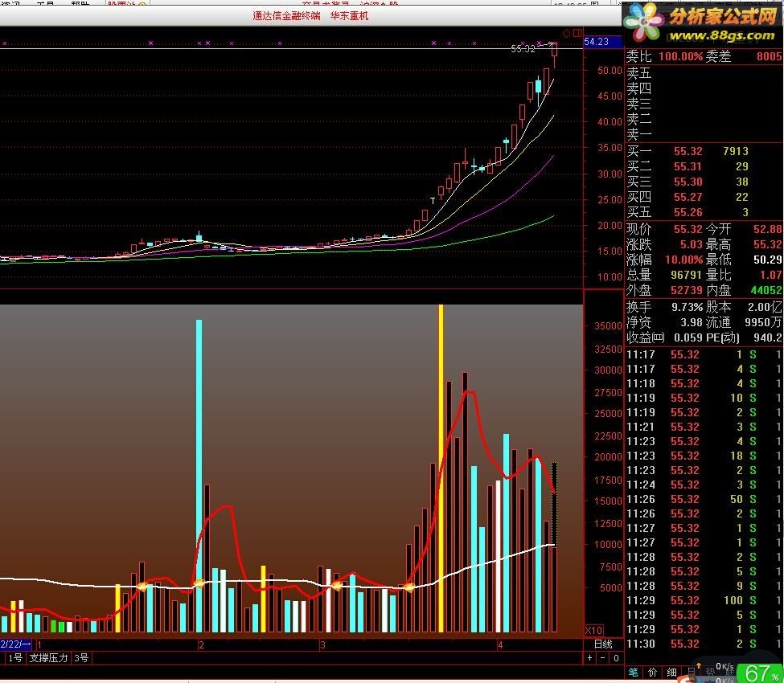
Task: Click the diamond icon atop the price chart
Action: coord(567,34)
